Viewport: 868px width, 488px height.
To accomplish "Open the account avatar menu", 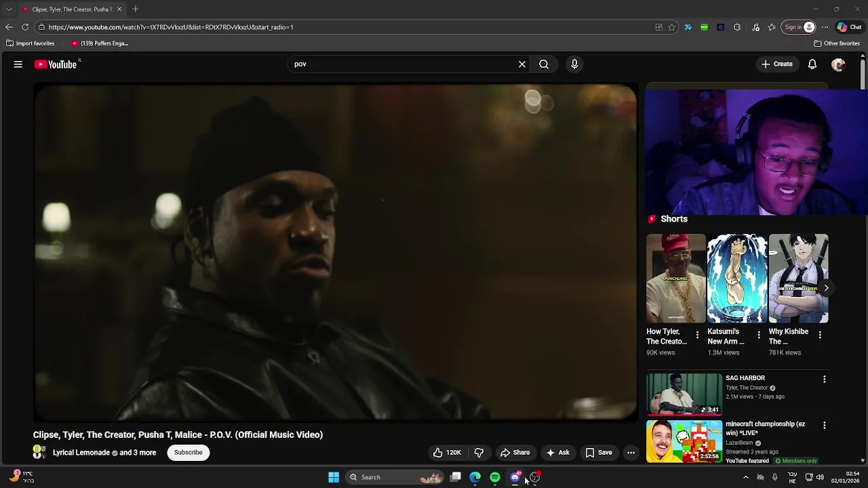I will tap(838, 64).
